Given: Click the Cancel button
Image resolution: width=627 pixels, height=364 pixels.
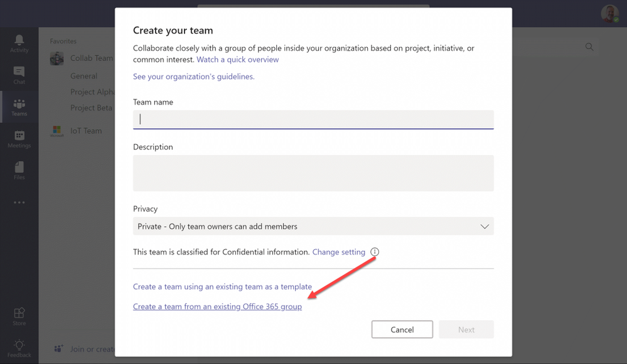Looking at the screenshot, I should [402, 329].
